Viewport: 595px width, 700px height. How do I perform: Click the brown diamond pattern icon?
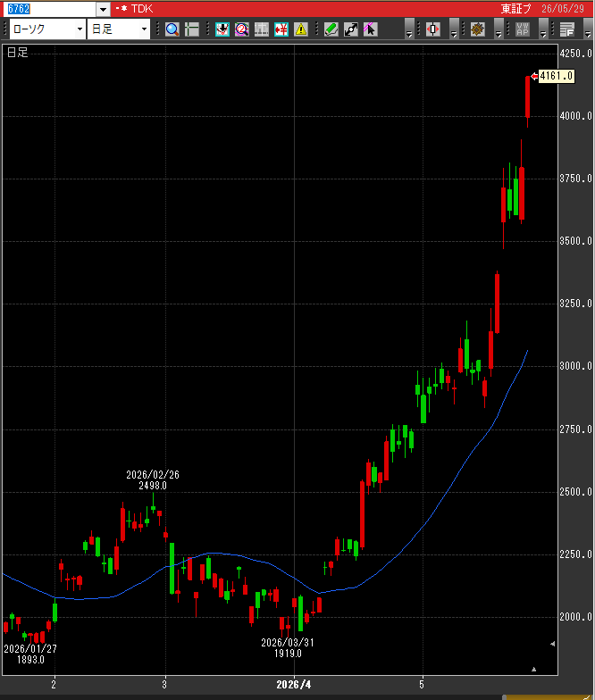[477, 29]
